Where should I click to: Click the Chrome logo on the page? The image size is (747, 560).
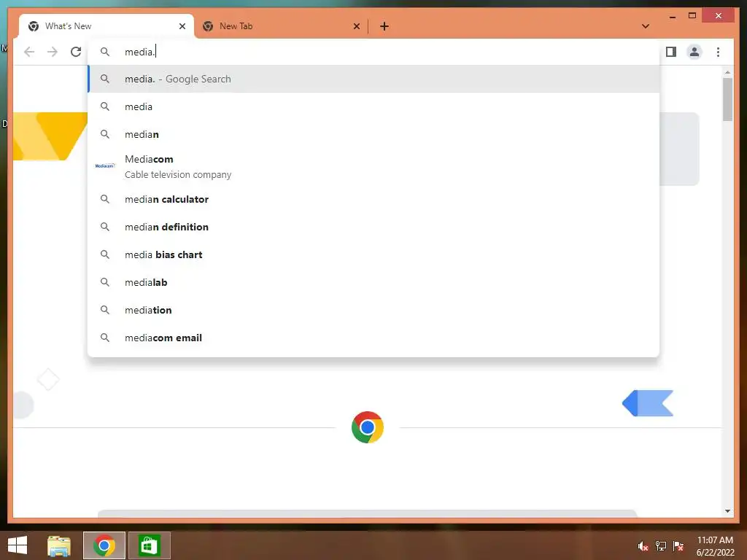pyautogui.click(x=368, y=427)
